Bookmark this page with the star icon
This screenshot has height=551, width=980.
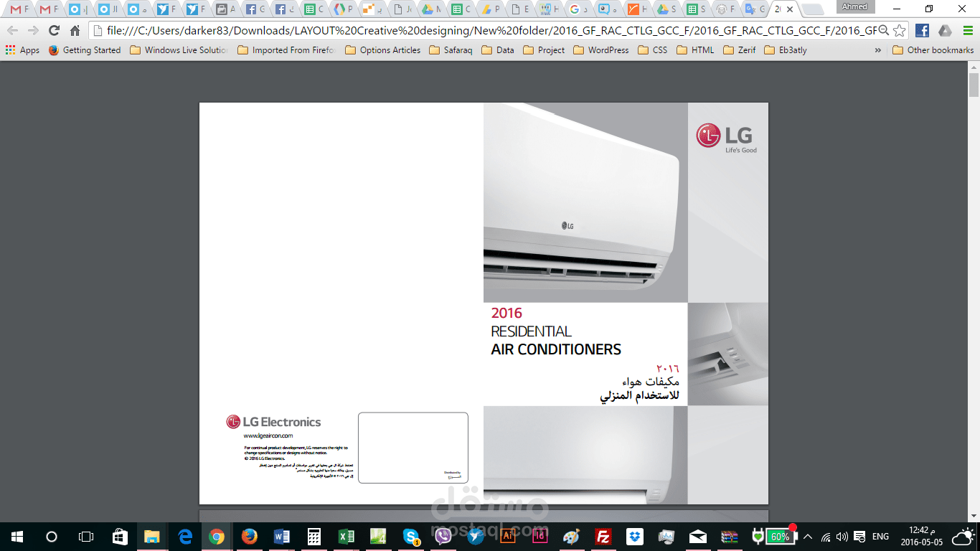point(899,30)
